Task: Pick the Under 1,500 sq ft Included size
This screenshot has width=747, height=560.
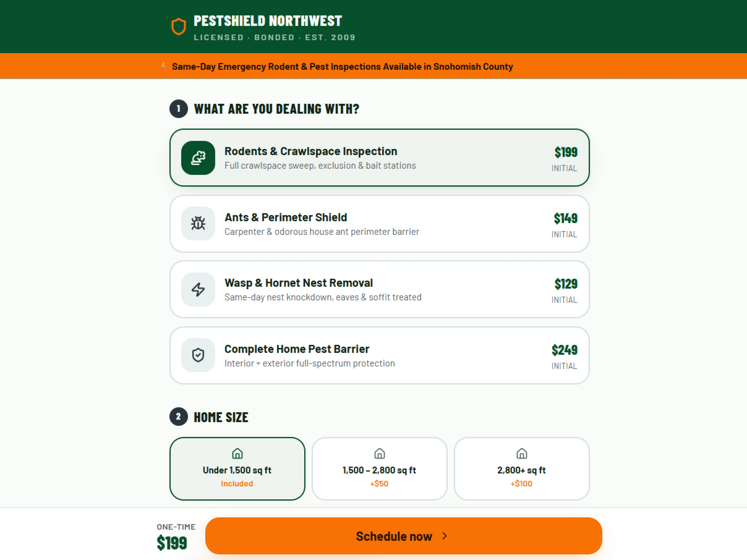Action: pos(237,469)
